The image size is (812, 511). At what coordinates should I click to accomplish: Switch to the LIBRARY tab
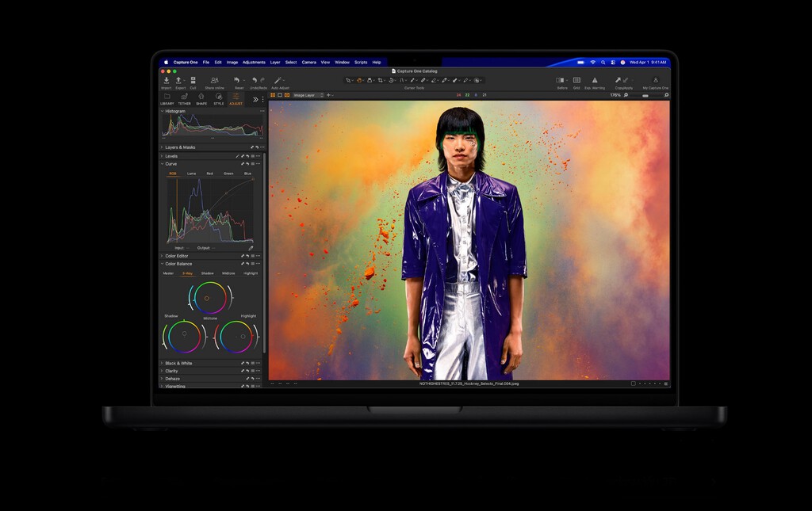click(x=167, y=99)
